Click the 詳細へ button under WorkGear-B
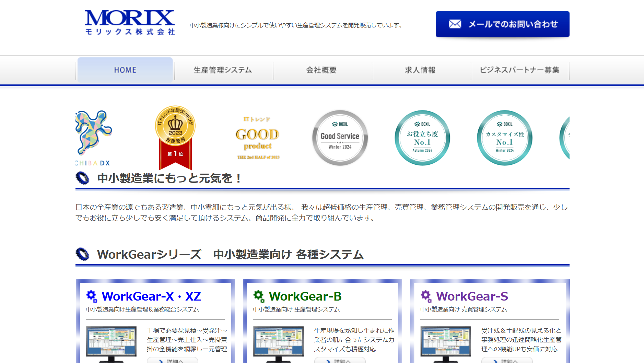Screen dimensions: 644x363 (340, 360)
